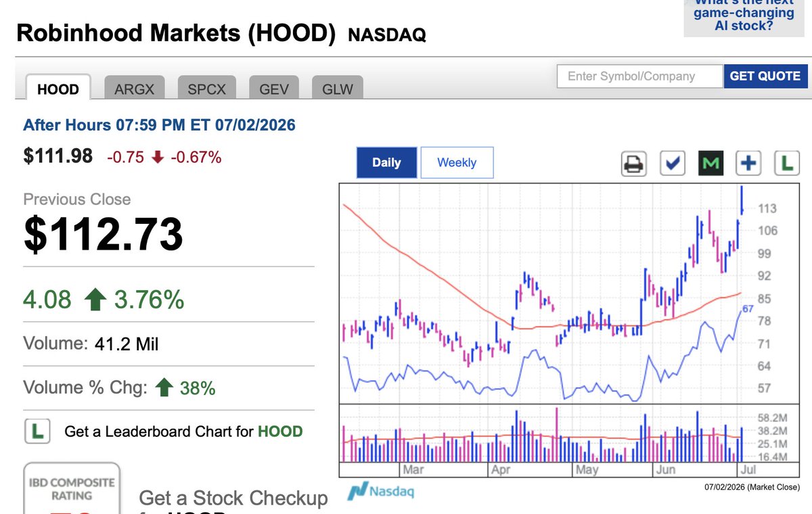
Task: Print the chart with printer icon
Action: [634, 163]
